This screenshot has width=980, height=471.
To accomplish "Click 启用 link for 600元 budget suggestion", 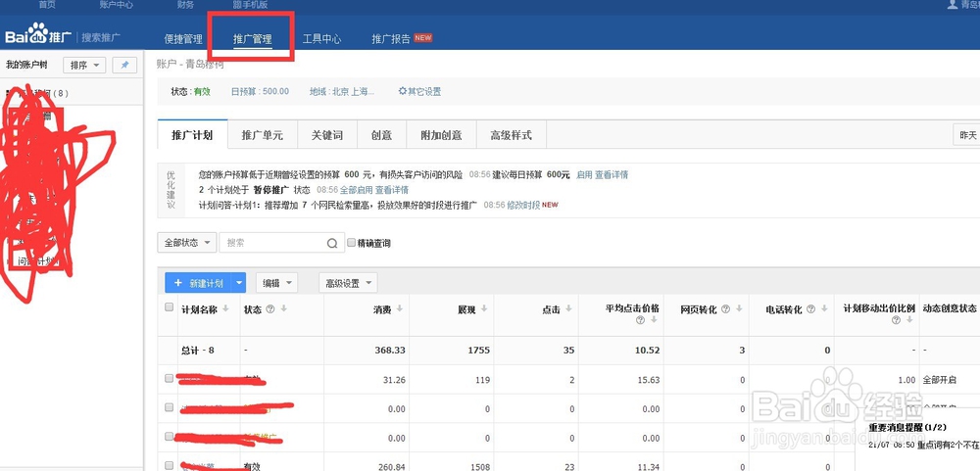I will [x=584, y=175].
